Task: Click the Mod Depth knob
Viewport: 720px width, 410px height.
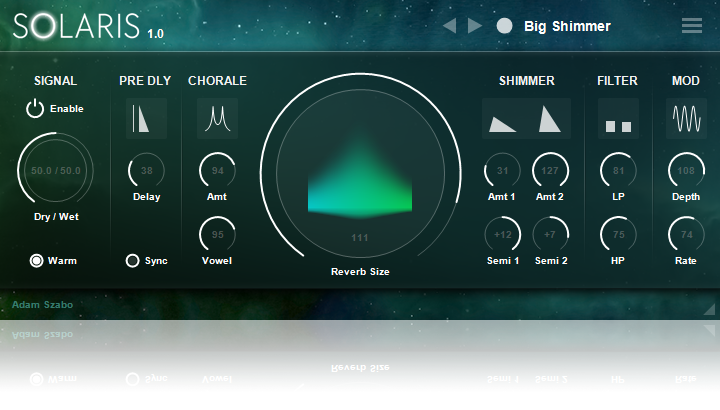Action: click(686, 171)
